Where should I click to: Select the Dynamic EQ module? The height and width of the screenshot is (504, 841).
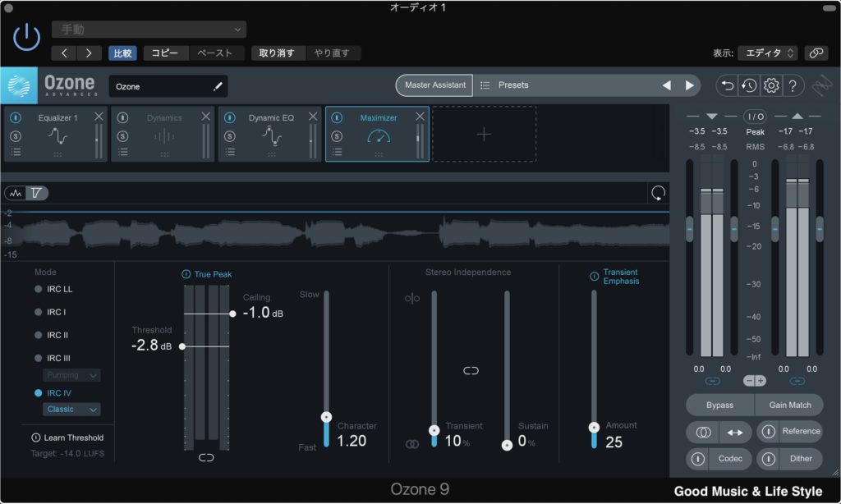pyautogui.click(x=269, y=134)
